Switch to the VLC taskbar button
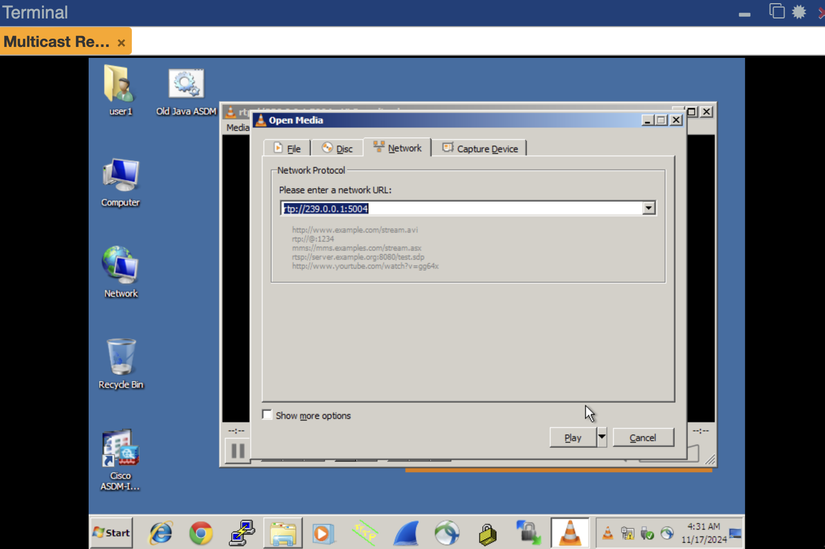825x549 pixels. coord(570,532)
